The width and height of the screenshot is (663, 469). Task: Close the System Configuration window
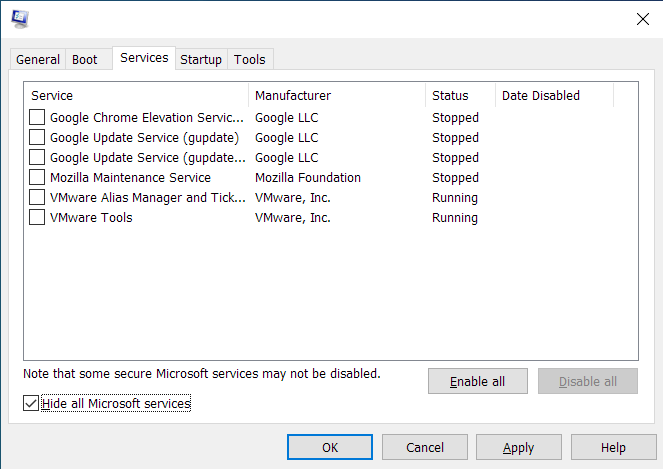pos(641,18)
